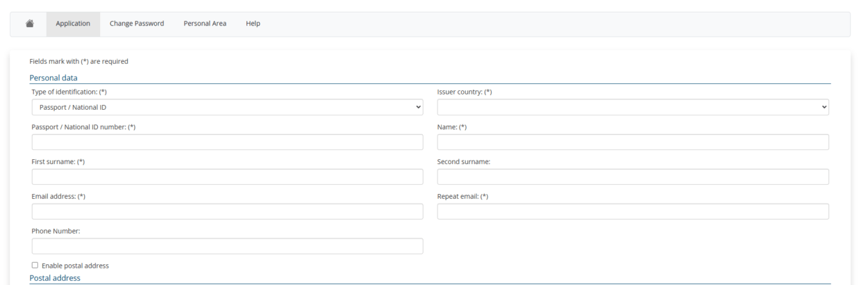
Task: Click the home icon in navigation bar
Action: (30, 24)
